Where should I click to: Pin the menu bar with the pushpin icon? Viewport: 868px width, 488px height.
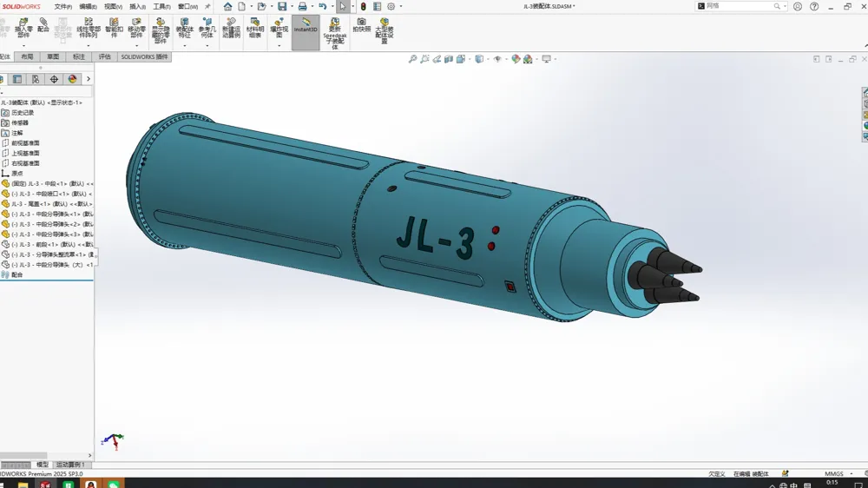tap(207, 7)
